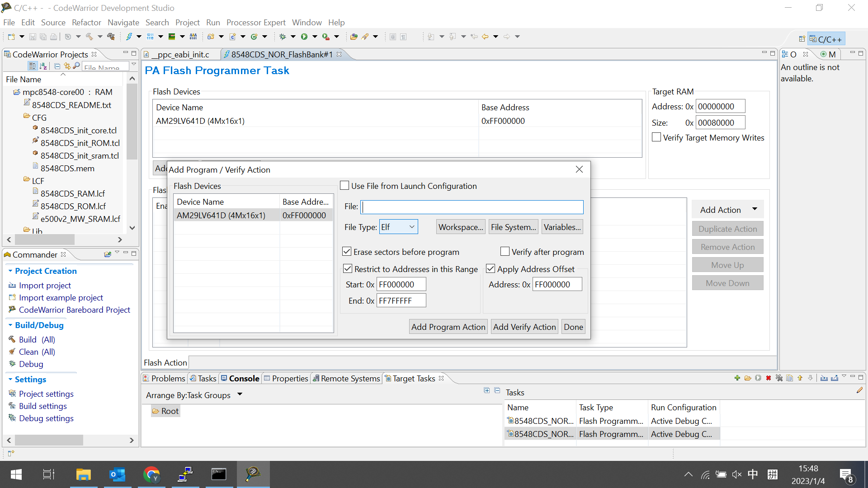Uncheck Erase sectors before program
Screen dimensions: 868x488
347,252
